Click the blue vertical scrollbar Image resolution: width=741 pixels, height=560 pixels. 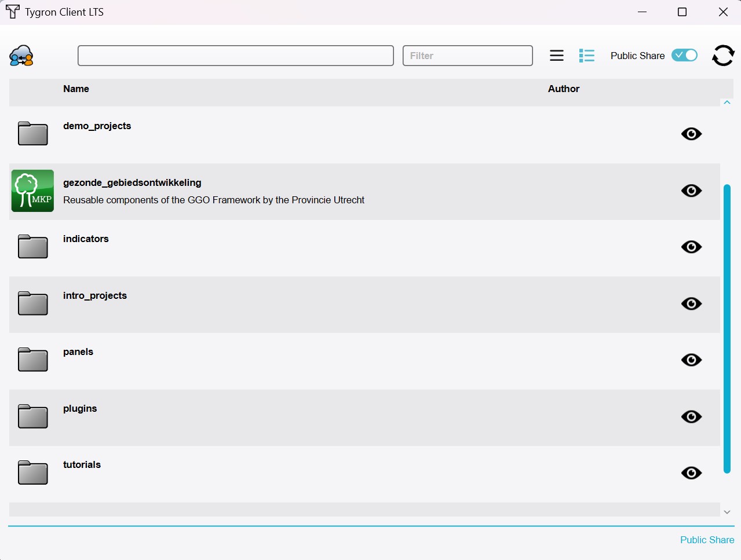pyautogui.click(x=727, y=328)
